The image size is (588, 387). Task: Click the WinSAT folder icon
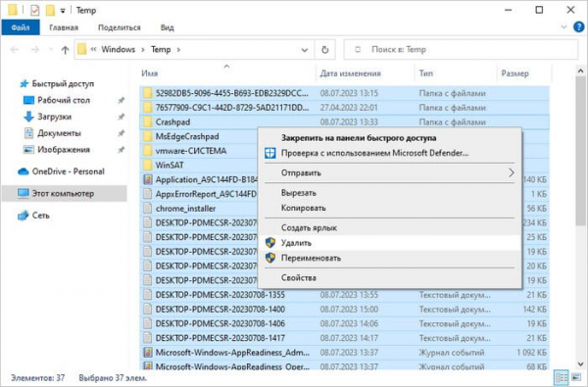(x=148, y=165)
